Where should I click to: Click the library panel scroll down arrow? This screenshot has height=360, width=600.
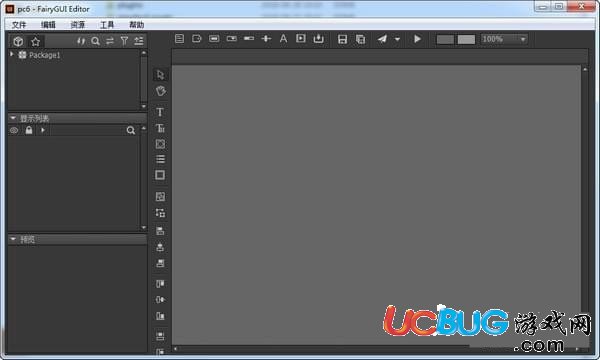(x=143, y=106)
